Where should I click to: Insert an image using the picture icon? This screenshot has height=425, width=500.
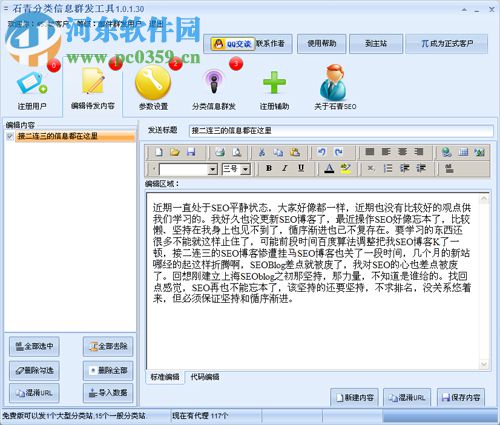[x=479, y=152]
